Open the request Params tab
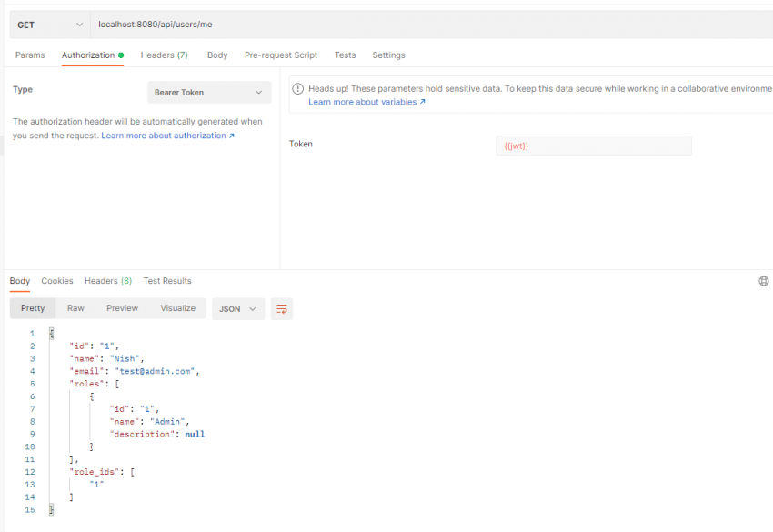The height and width of the screenshot is (532, 773). point(30,55)
